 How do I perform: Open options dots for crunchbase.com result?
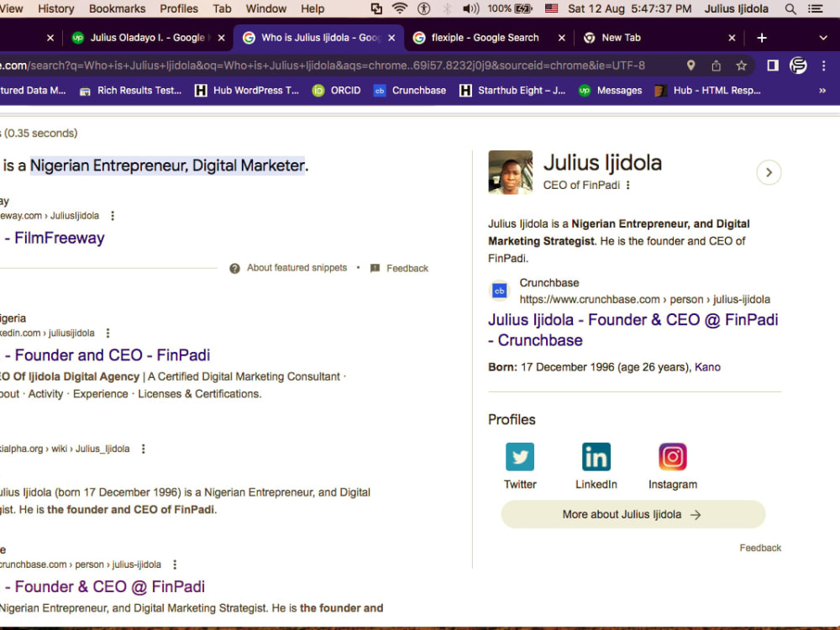coord(175,564)
